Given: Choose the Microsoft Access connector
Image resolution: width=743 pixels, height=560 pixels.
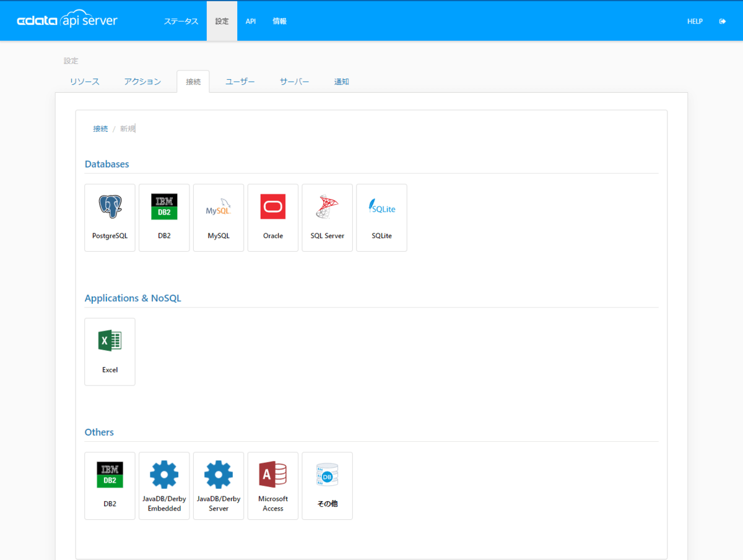Looking at the screenshot, I should pos(273,486).
